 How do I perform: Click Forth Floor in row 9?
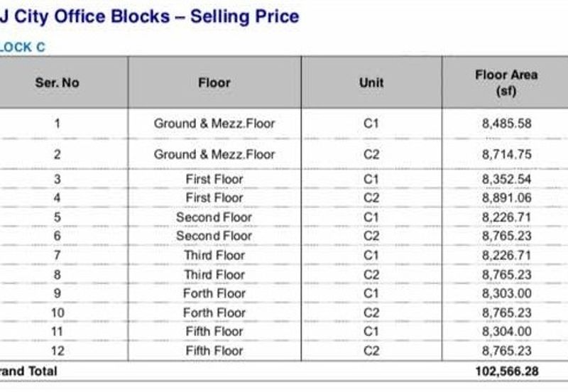click(x=214, y=293)
